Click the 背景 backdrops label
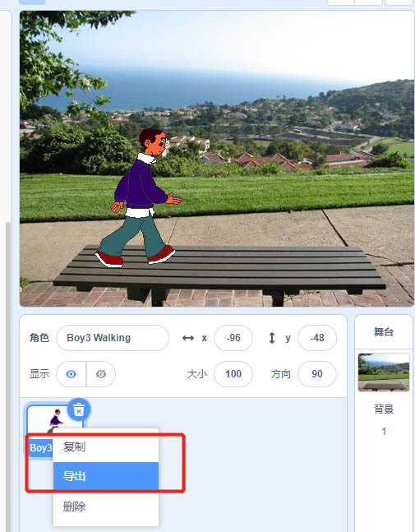Screen dimensions: 415x532 pos(384,409)
